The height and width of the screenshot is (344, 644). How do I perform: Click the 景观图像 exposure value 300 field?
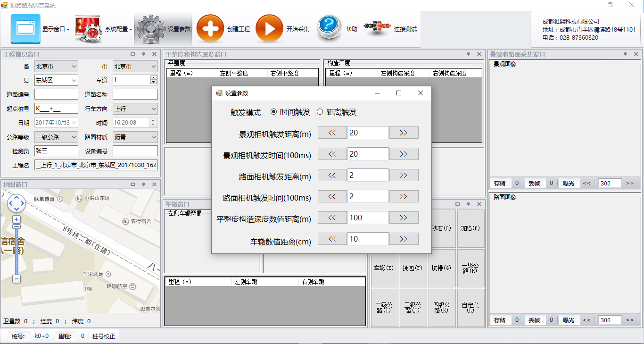click(610, 183)
